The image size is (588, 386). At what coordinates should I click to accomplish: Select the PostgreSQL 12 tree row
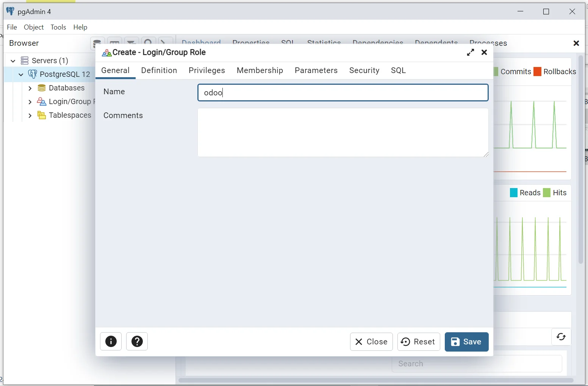click(49, 74)
